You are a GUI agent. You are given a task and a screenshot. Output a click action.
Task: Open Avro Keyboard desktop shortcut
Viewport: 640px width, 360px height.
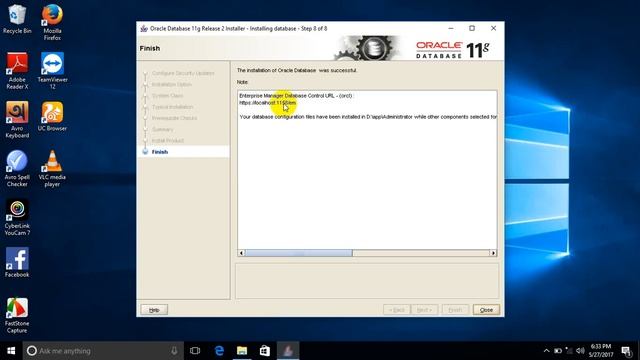coord(17,120)
